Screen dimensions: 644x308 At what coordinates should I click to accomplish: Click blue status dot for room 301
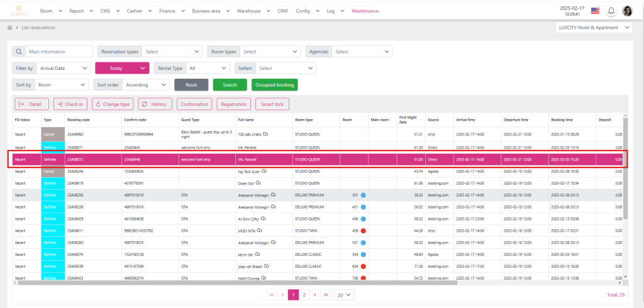364,196
